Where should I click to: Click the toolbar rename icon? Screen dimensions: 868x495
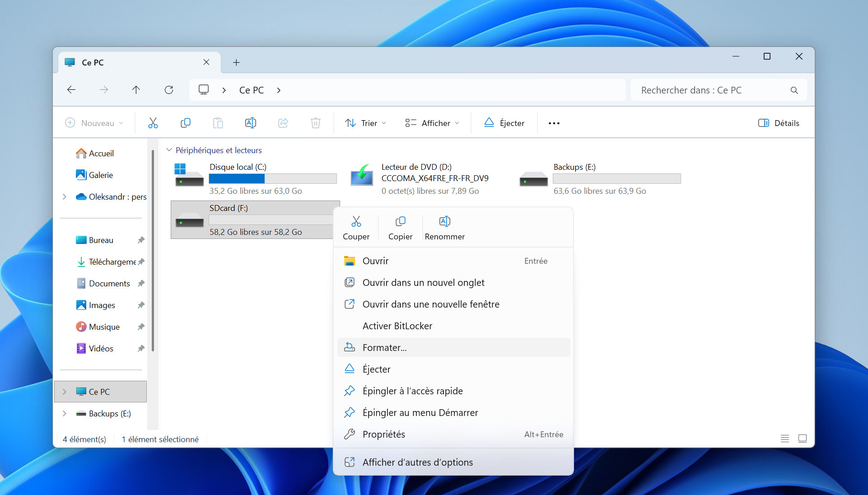pyautogui.click(x=251, y=123)
